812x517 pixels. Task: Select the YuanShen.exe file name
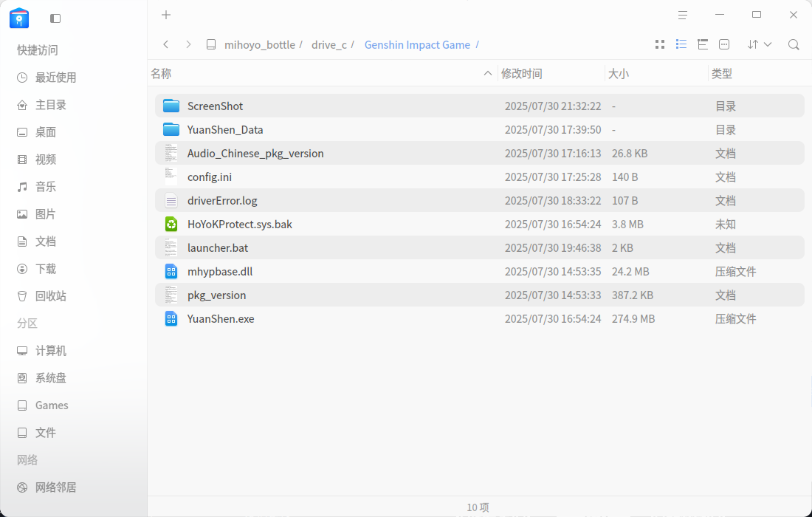coord(221,319)
